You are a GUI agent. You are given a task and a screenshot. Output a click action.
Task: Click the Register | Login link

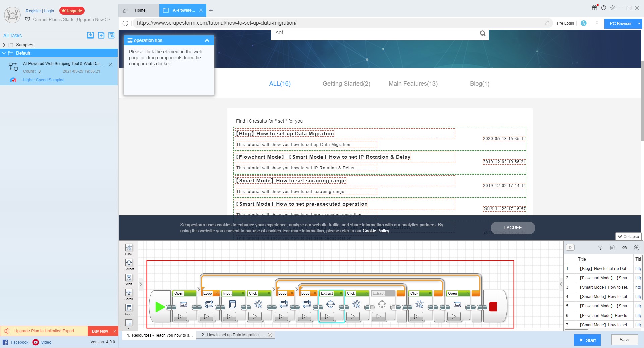pyautogui.click(x=40, y=11)
